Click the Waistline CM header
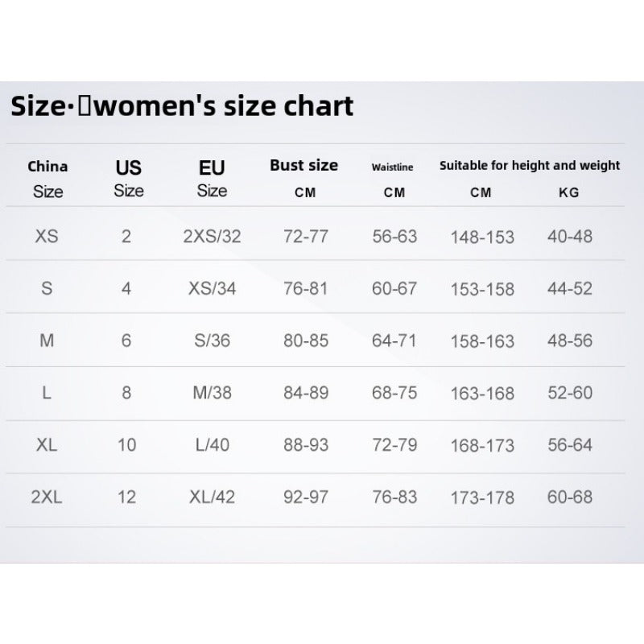Screen dimensions: 644x644 point(393,179)
